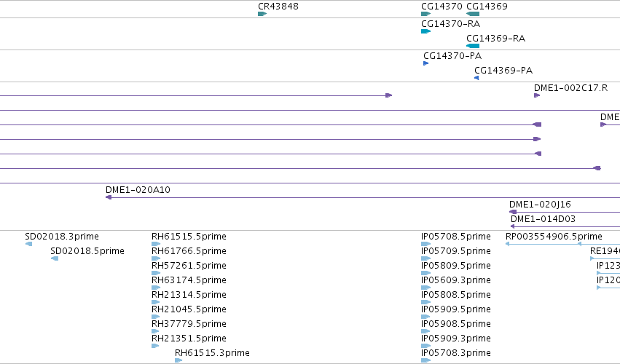The image size is (620, 364).
Task: Click the IP05708.3prime EST glyph
Action: 426,360
